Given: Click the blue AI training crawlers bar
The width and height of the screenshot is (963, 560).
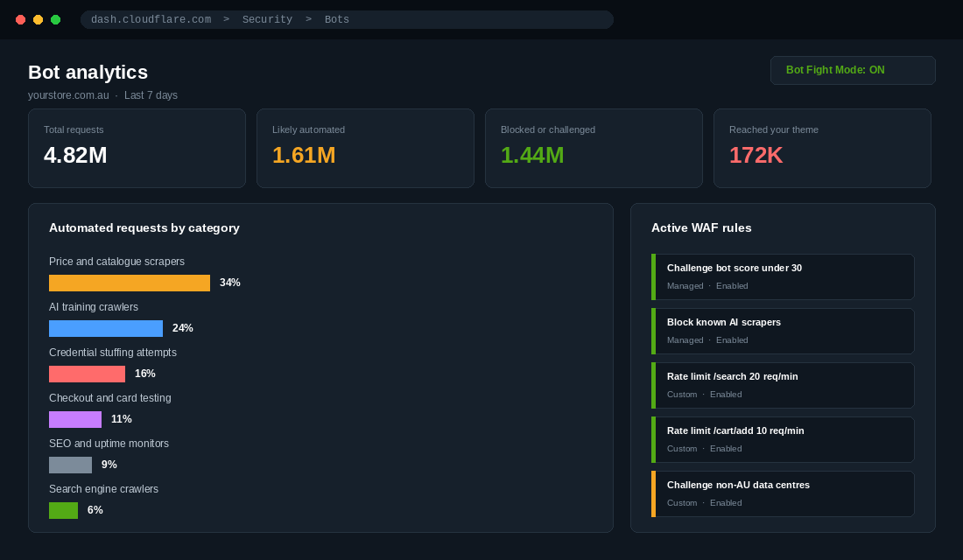Looking at the screenshot, I should [x=106, y=328].
